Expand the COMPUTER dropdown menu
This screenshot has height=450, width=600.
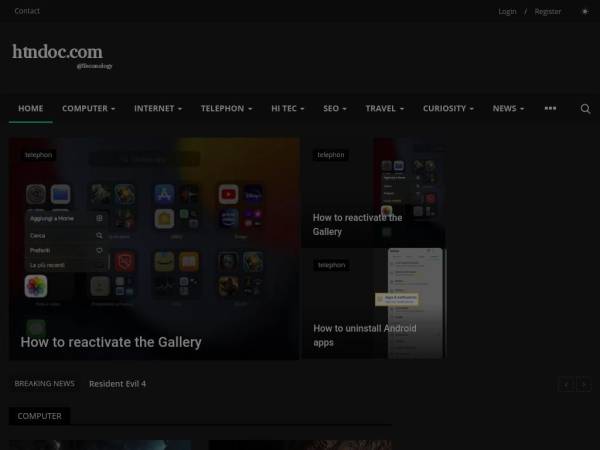tap(88, 108)
